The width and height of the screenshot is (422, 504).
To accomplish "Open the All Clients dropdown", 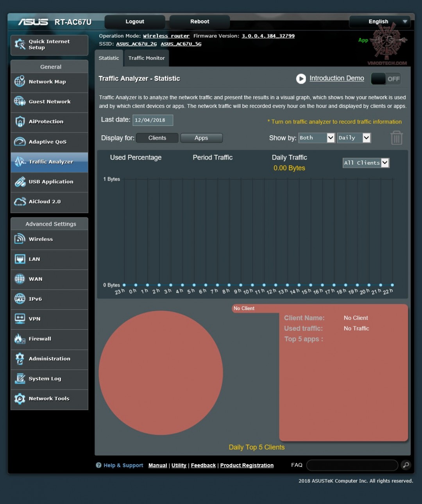I will coord(366,163).
